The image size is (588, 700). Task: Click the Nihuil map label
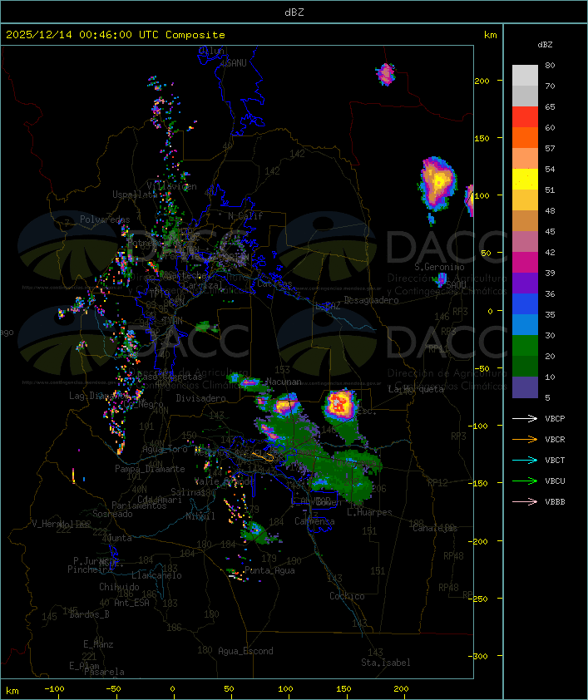click(200, 516)
